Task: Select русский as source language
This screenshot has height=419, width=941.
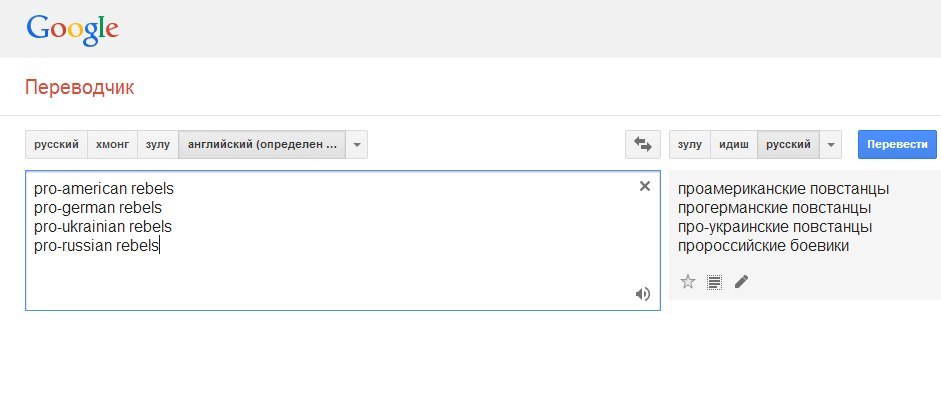Action: pyautogui.click(x=56, y=145)
